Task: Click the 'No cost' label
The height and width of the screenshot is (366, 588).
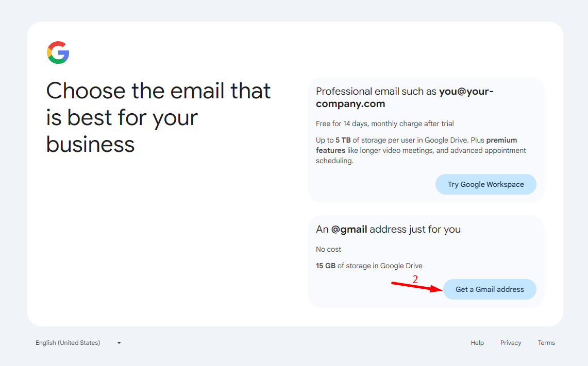Action: click(328, 249)
